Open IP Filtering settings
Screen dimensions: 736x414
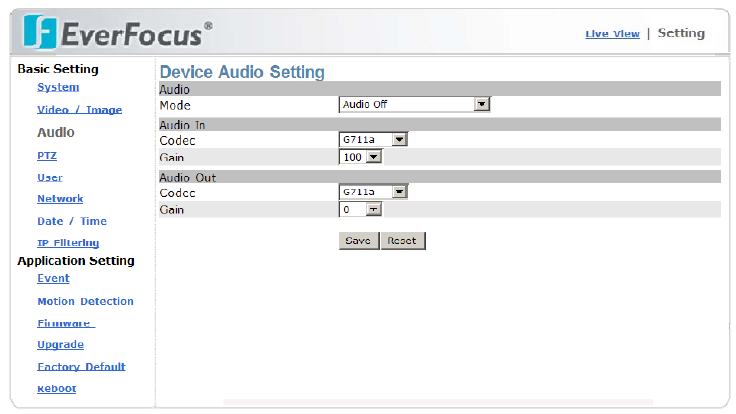point(68,243)
